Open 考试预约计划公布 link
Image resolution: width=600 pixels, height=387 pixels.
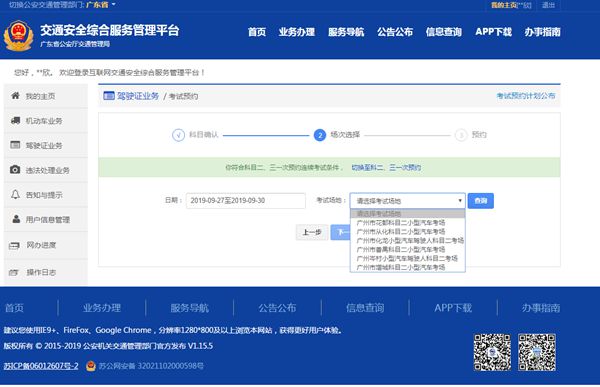point(526,96)
